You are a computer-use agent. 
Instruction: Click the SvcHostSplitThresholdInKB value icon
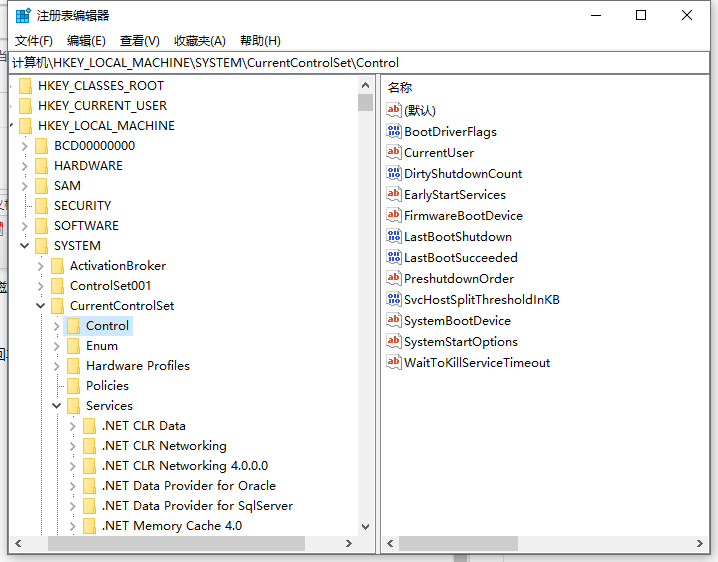394,299
